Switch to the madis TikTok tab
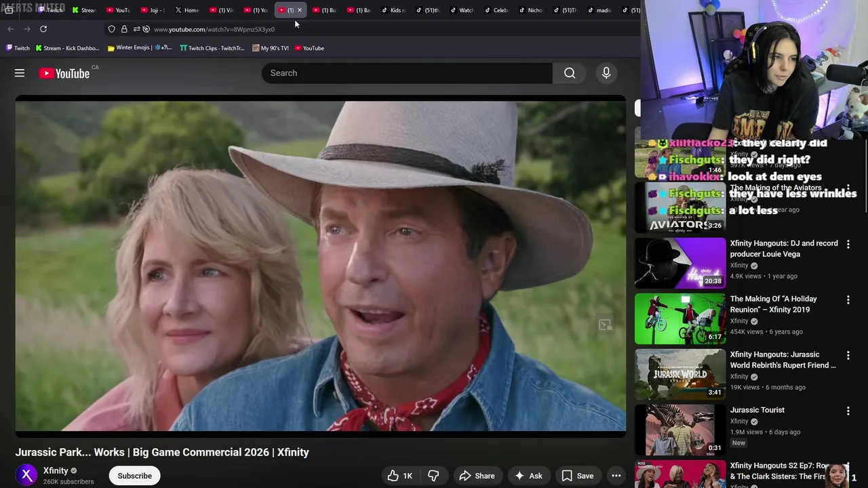Image resolution: width=868 pixels, height=488 pixels. pyautogui.click(x=599, y=10)
